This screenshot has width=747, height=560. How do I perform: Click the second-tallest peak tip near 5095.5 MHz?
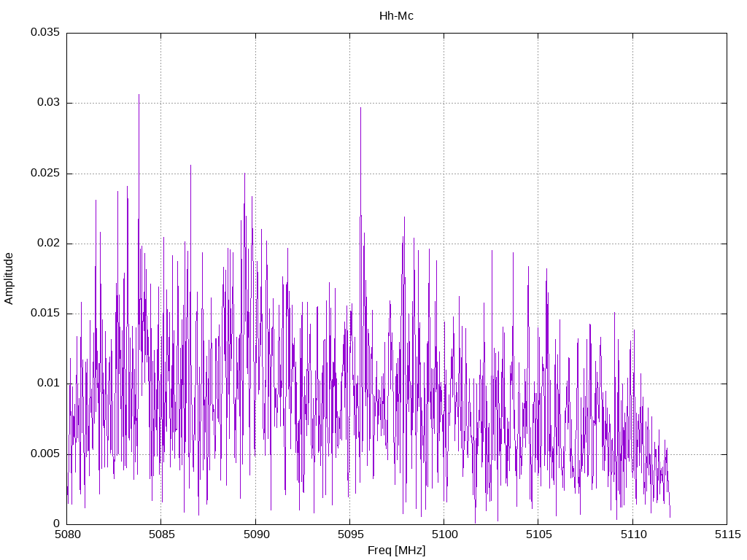pyautogui.click(x=360, y=108)
